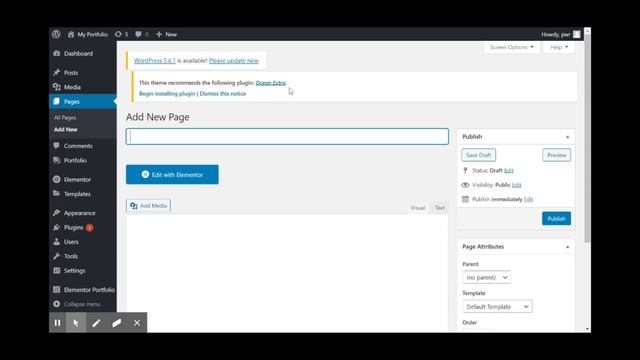640x360 pixels.
Task: Click into the page title field
Action: [287, 137]
